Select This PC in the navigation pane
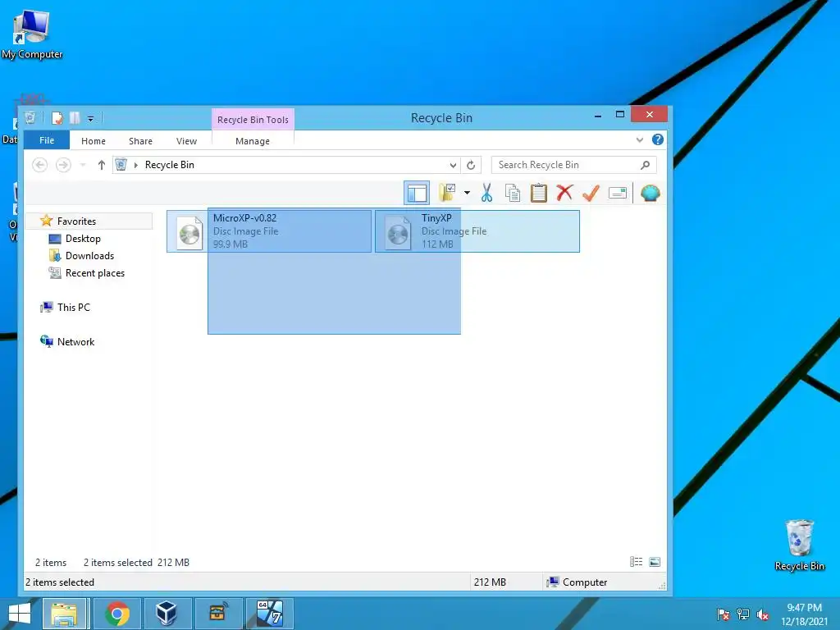Image resolution: width=840 pixels, height=630 pixels. [73, 307]
